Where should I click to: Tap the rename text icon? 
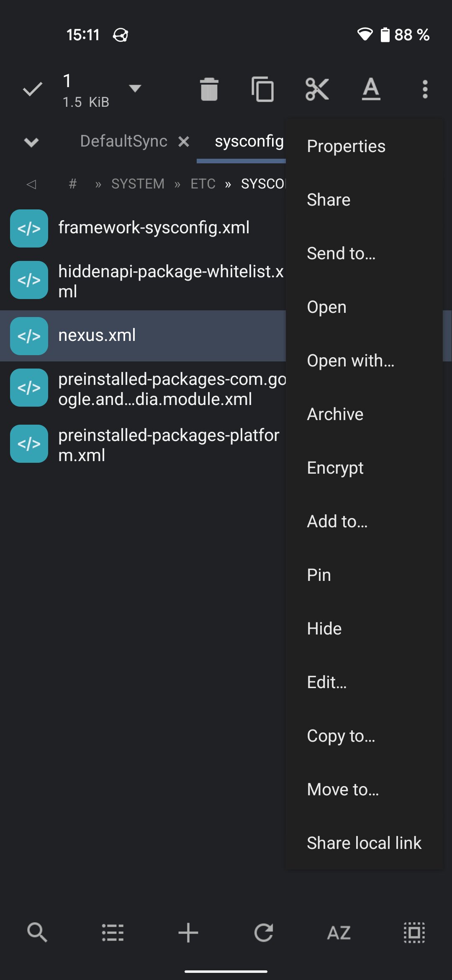371,89
